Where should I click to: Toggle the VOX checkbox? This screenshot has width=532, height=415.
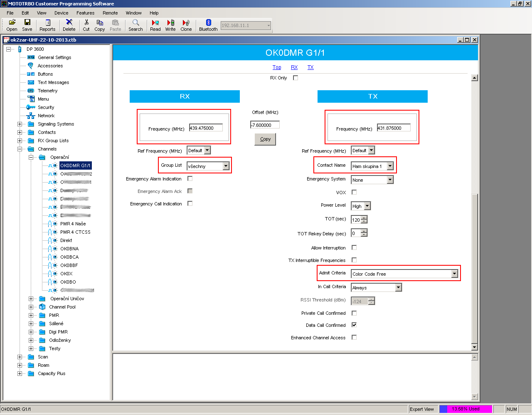coord(354,192)
